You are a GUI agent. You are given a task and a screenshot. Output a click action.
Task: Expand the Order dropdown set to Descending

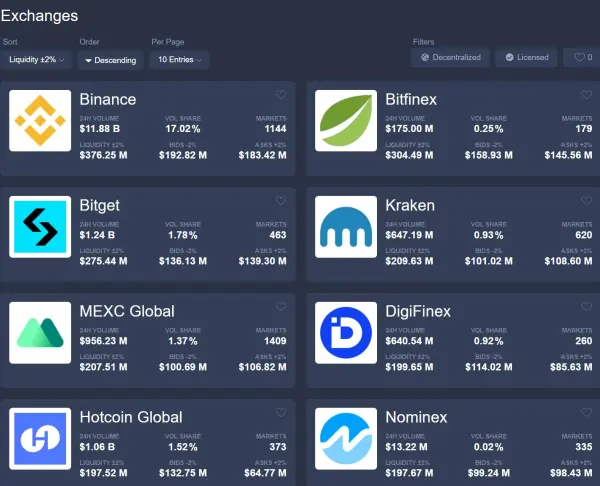(111, 60)
